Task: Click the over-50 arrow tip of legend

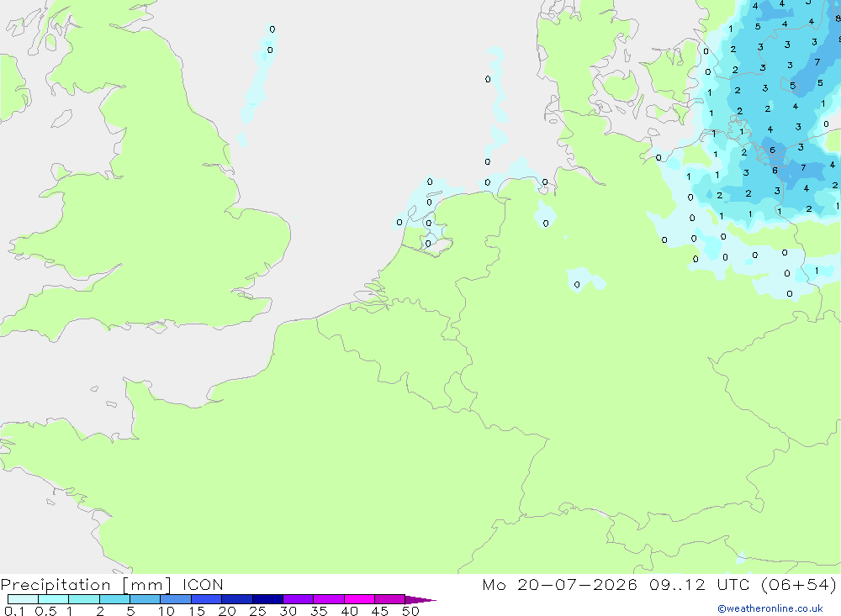Action: pyautogui.click(x=421, y=599)
